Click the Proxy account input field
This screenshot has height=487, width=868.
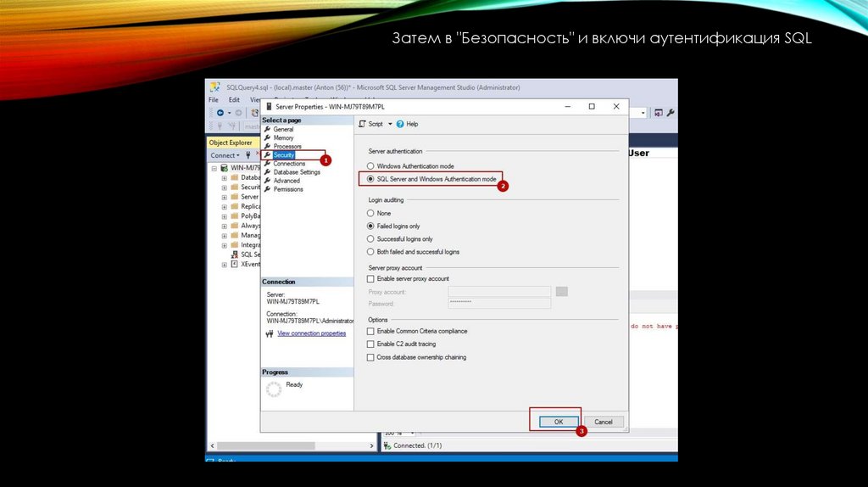[x=499, y=291]
